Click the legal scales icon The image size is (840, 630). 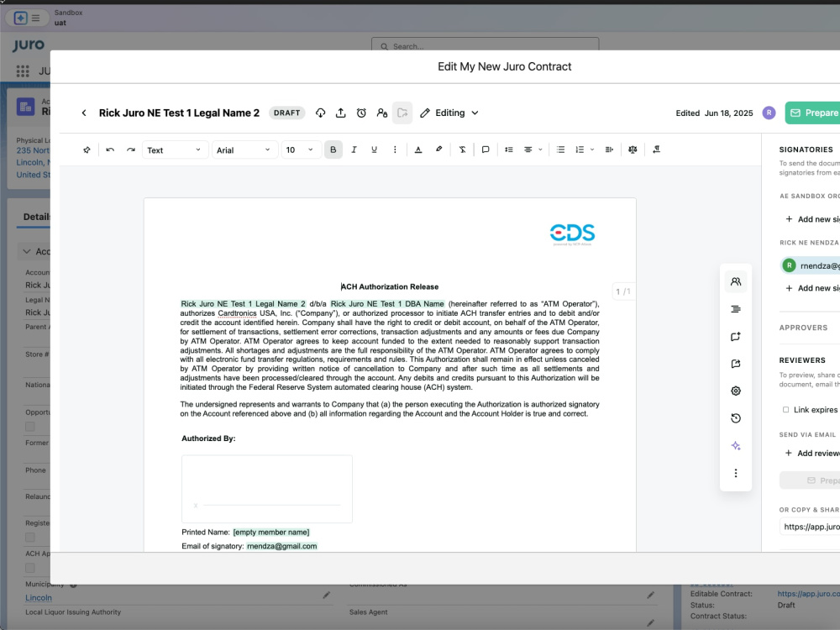[633, 150]
